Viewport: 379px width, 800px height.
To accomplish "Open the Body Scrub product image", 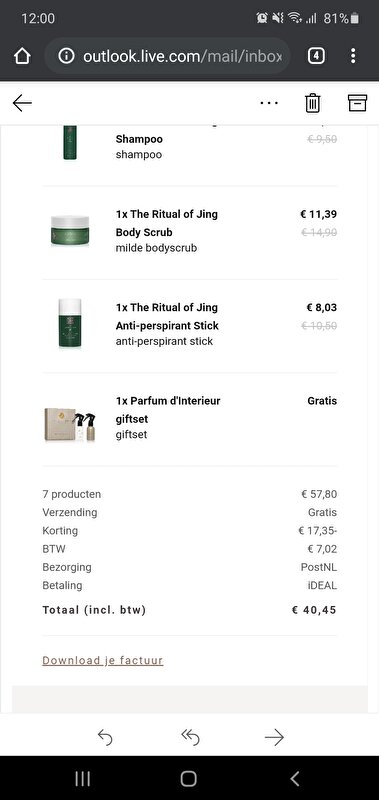I will coord(70,231).
